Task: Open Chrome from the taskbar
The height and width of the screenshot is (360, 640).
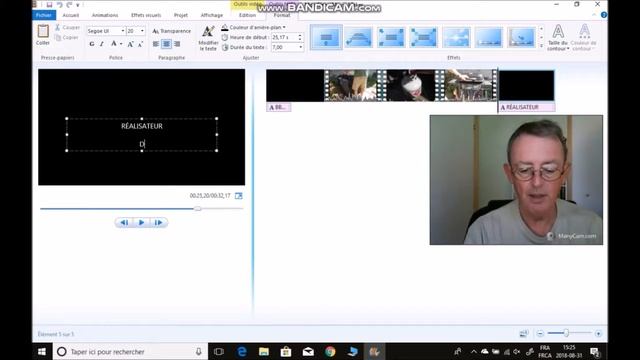Action: [330, 351]
